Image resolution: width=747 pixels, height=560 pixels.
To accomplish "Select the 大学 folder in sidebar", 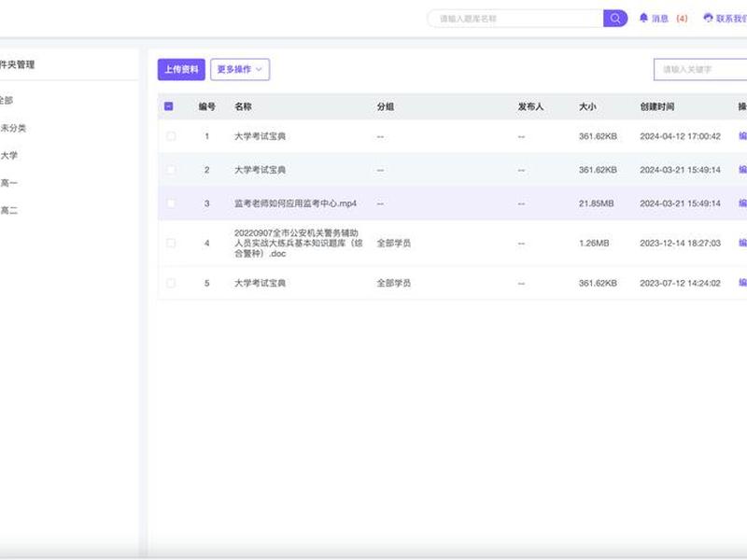I will [x=8, y=155].
